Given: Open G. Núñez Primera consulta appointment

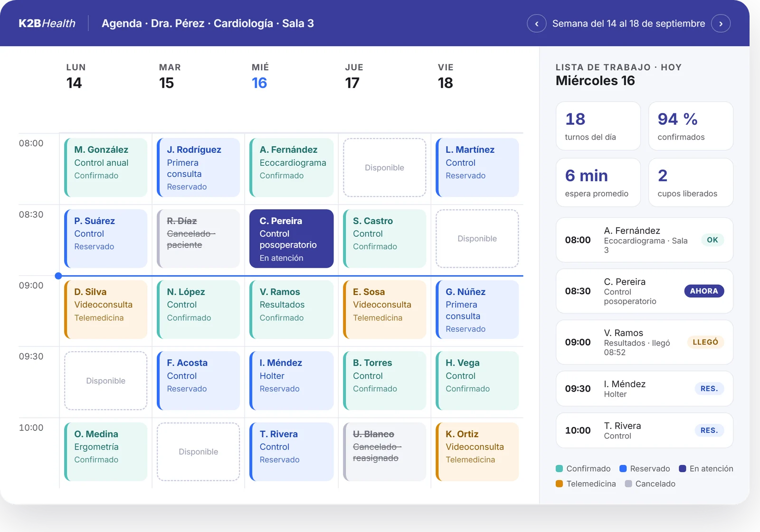Looking at the screenshot, I should 477,309.
